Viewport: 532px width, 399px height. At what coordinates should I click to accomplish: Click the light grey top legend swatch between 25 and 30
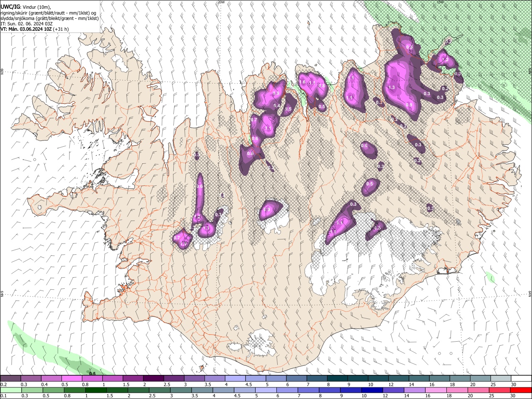(x=501, y=379)
